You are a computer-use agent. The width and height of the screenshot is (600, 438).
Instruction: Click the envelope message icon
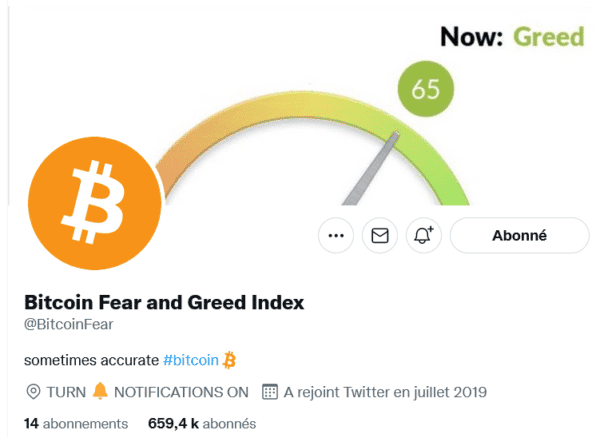[x=380, y=236]
